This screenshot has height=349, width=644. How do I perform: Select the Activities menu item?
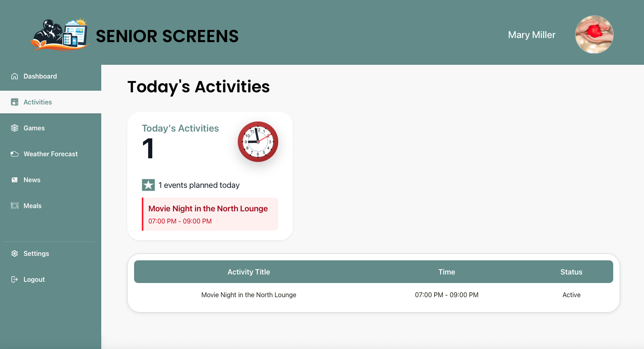click(51, 102)
